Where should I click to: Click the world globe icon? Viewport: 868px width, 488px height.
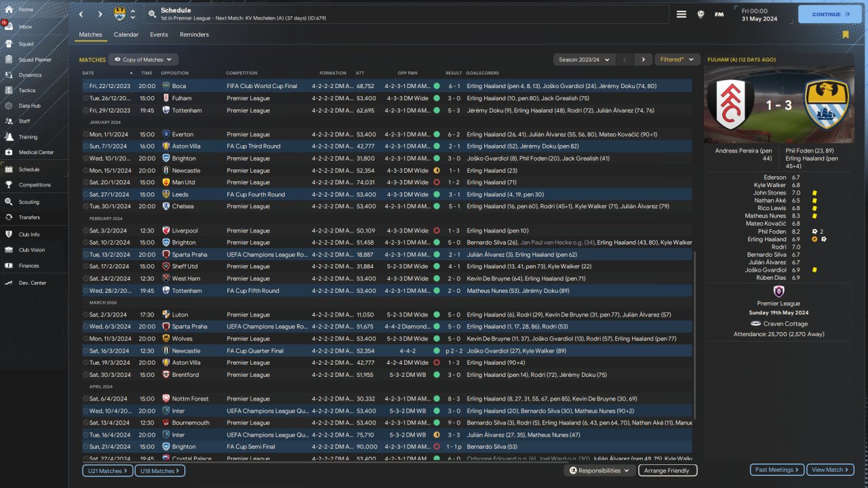701,14
